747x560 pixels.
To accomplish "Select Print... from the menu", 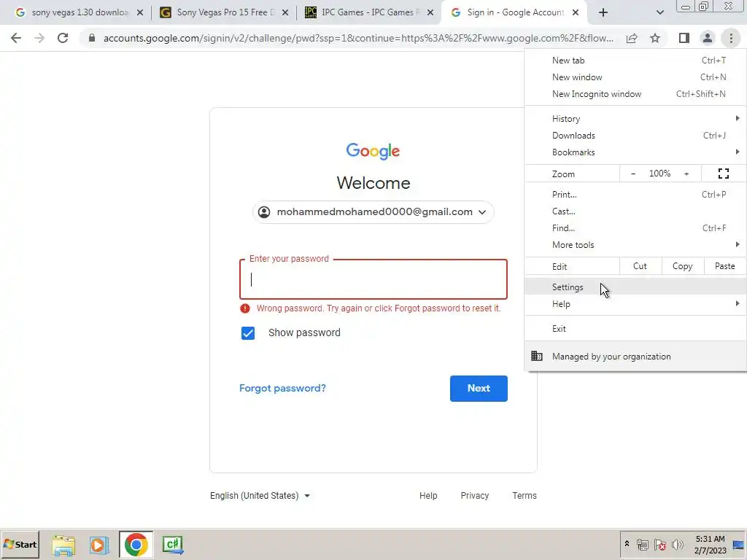I will [635, 194].
